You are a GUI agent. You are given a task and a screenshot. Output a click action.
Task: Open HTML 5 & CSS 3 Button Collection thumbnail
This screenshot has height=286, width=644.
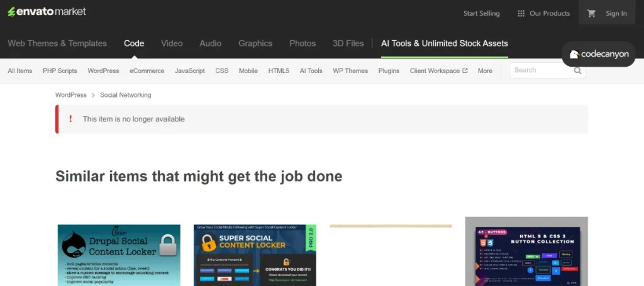click(526, 251)
